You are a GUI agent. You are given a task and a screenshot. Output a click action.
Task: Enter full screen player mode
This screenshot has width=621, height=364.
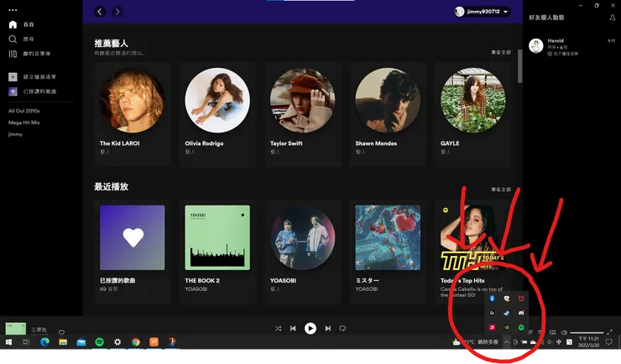610,332
